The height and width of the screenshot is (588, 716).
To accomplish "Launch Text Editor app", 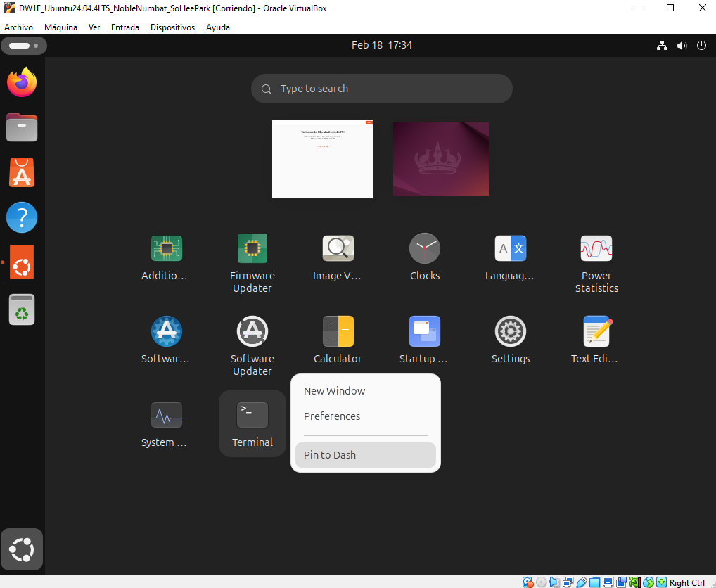I will (596, 331).
